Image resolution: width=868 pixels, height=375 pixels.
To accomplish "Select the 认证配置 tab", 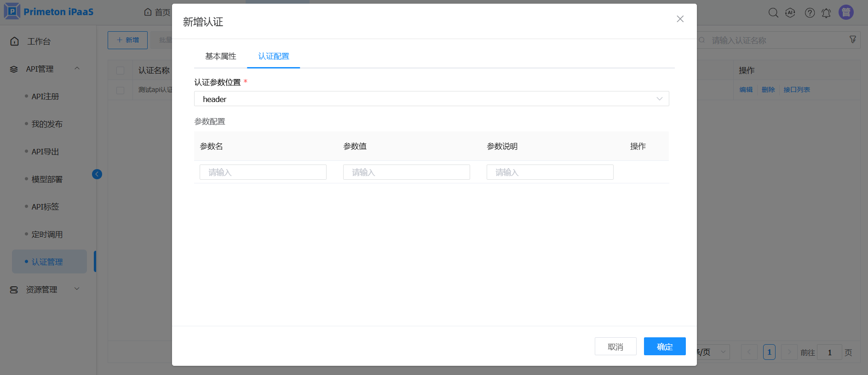I will [x=273, y=56].
